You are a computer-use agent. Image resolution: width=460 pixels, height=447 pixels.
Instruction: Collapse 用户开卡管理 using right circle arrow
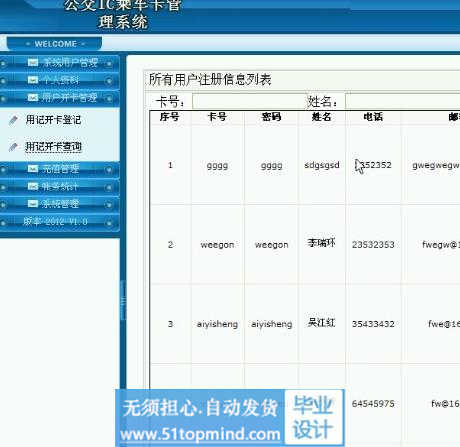tap(109, 98)
